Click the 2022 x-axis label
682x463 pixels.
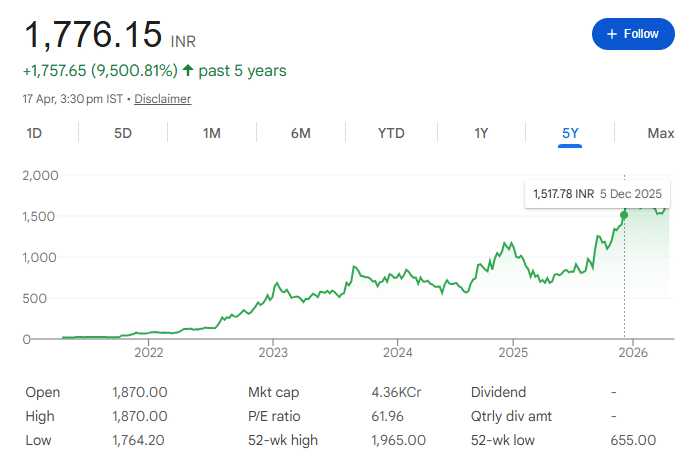coord(149,353)
